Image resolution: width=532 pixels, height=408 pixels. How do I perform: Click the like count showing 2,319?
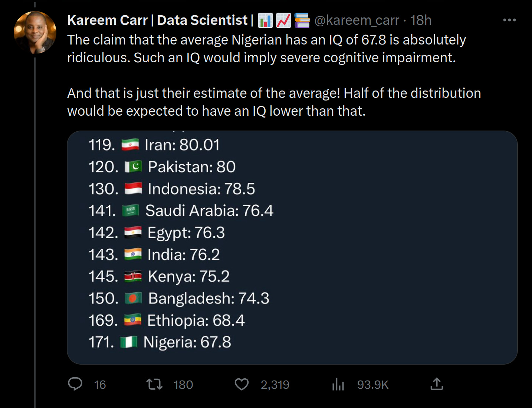coord(275,385)
